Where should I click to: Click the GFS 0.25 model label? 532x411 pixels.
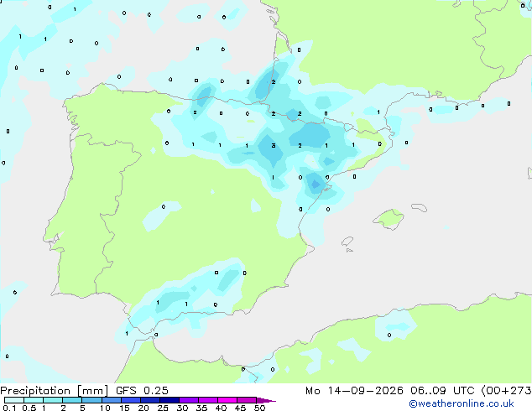coord(142,391)
